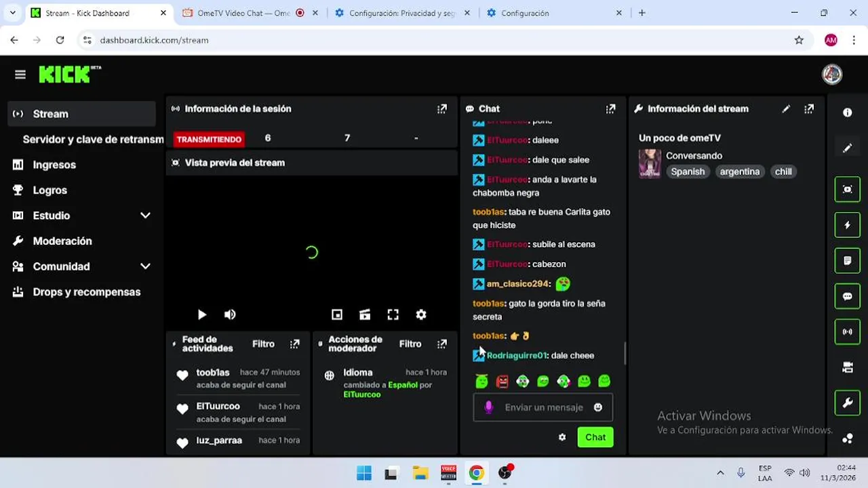This screenshot has height=488, width=868.
Task: Select the Spanish tag
Action: point(688,171)
